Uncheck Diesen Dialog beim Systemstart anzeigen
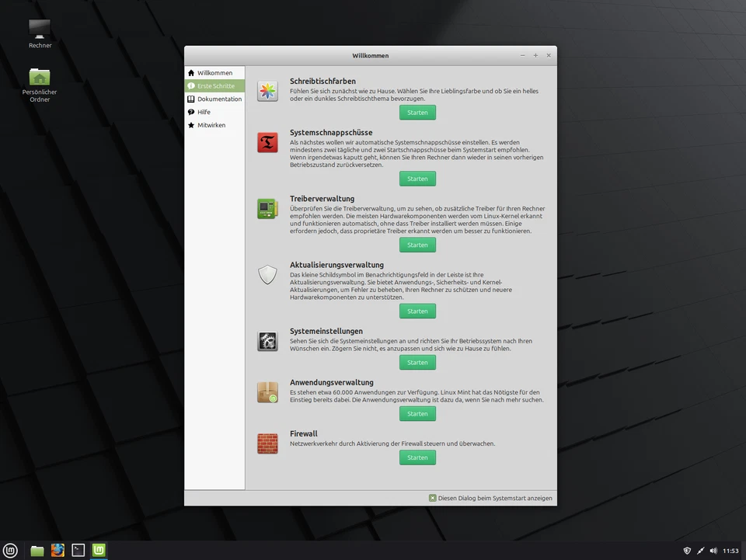The height and width of the screenshot is (560, 746). (x=432, y=498)
